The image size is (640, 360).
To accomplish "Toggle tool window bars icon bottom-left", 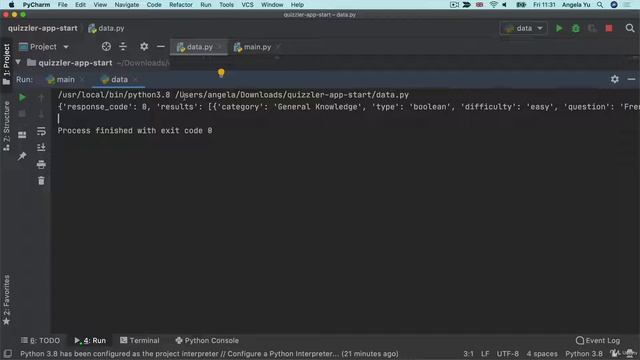I will (x=7, y=353).
